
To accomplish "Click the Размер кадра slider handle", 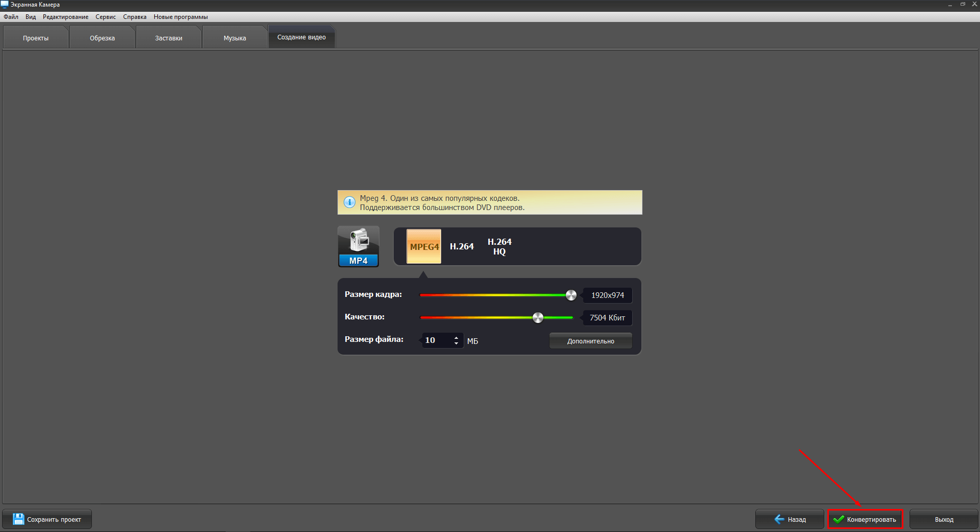I will click(x=571, y=295).
